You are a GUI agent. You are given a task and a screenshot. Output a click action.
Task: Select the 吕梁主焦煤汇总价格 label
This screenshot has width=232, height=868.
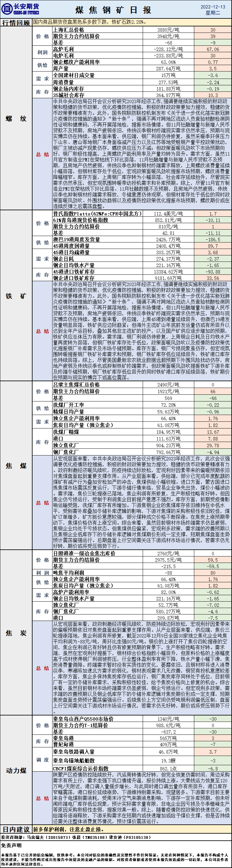[x=76, y=385]
